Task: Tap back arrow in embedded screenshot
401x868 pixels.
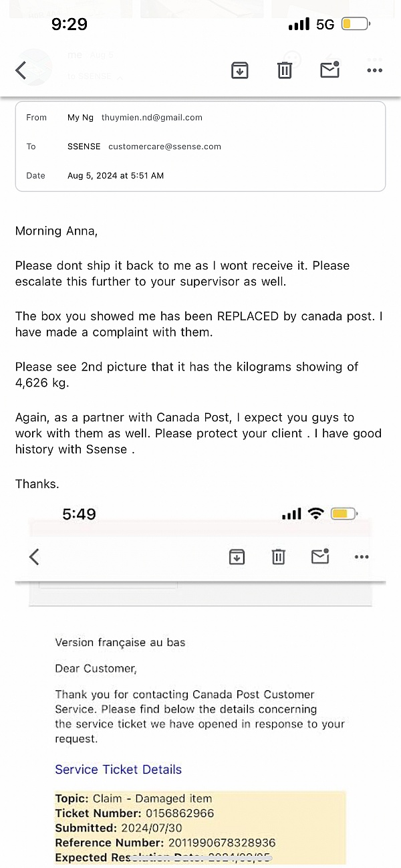Action: (34, 556)
